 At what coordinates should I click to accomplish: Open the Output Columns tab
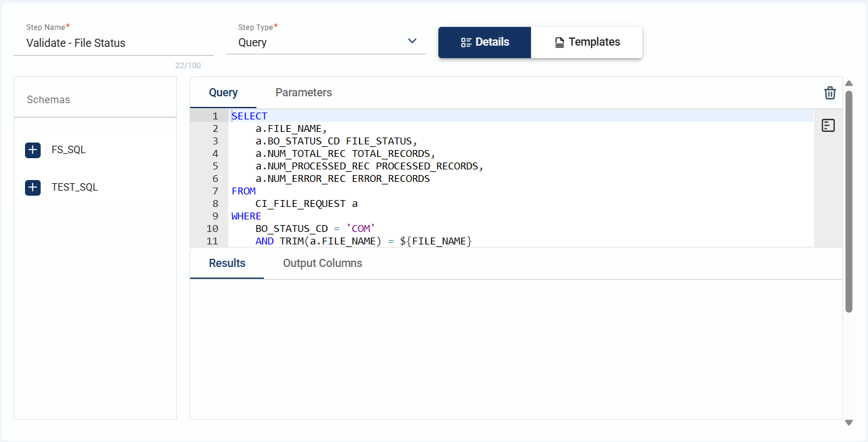click(322, 263)
